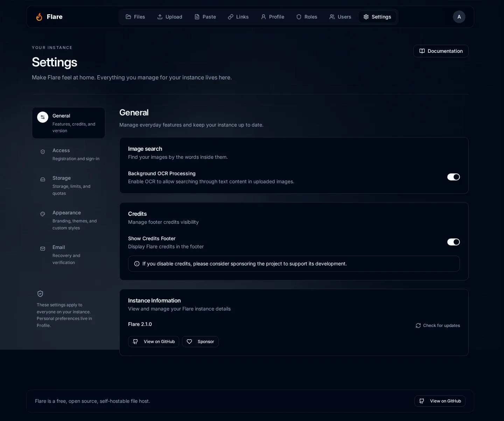The width and height of the screenshot is (504, 421).
Task: Click the drive icon beside Storage
Action: [x=43, y=179]
